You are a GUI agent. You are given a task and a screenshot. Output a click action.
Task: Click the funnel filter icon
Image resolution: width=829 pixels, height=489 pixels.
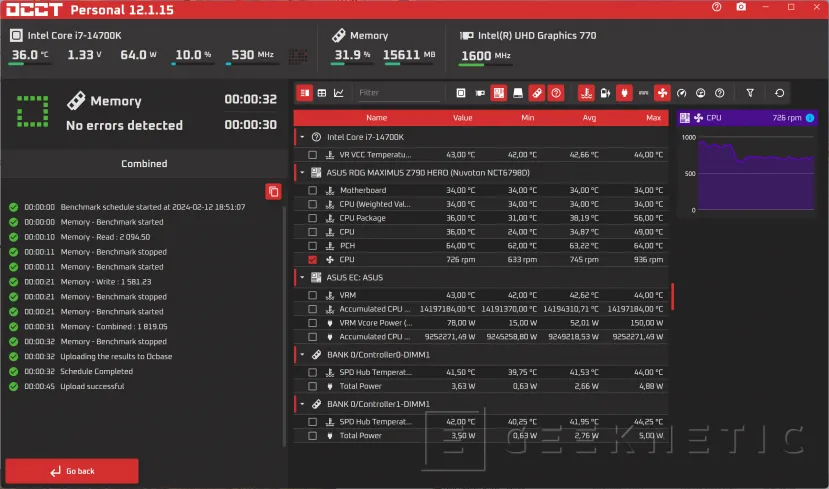pos(750,93)
